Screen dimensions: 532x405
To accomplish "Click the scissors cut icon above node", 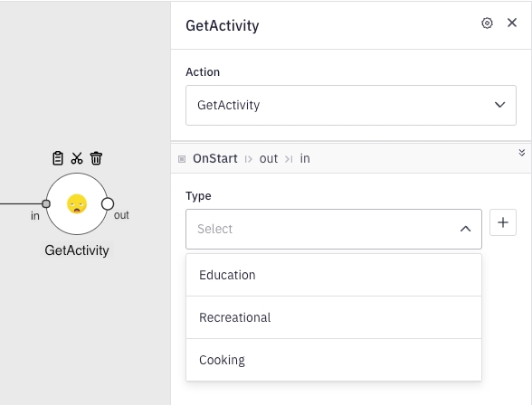I will click(77, 158).
